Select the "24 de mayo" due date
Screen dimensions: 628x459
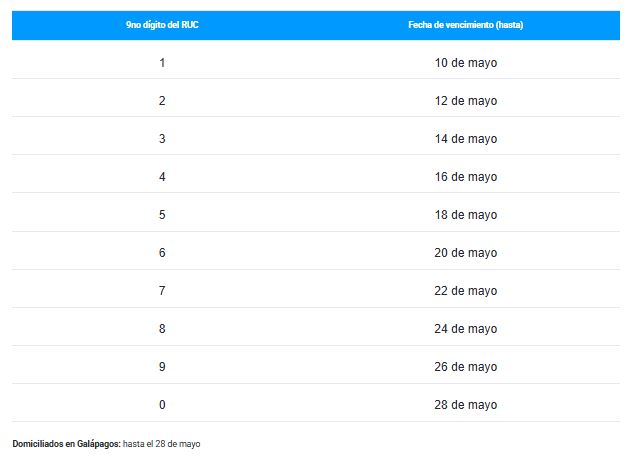[x=465, y=329]
